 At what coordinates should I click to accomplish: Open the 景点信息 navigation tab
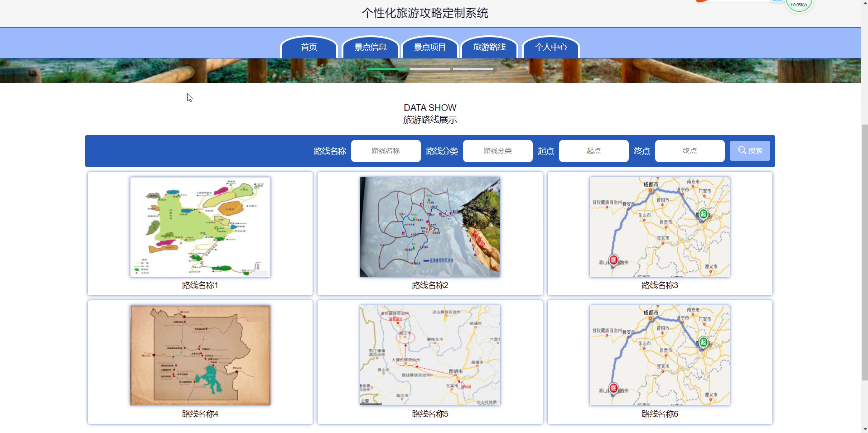370,47
